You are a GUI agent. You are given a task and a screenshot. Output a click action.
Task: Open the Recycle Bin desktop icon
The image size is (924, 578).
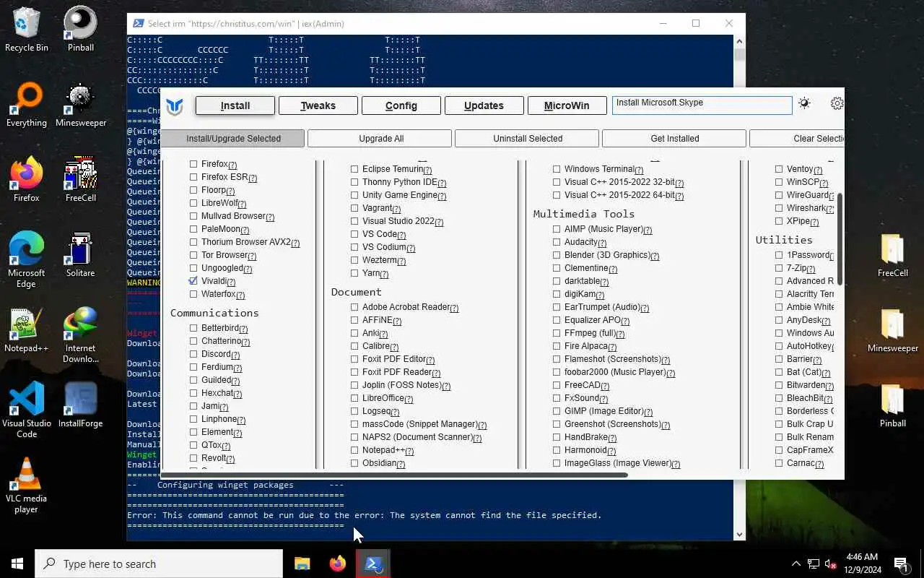[27, 30]
